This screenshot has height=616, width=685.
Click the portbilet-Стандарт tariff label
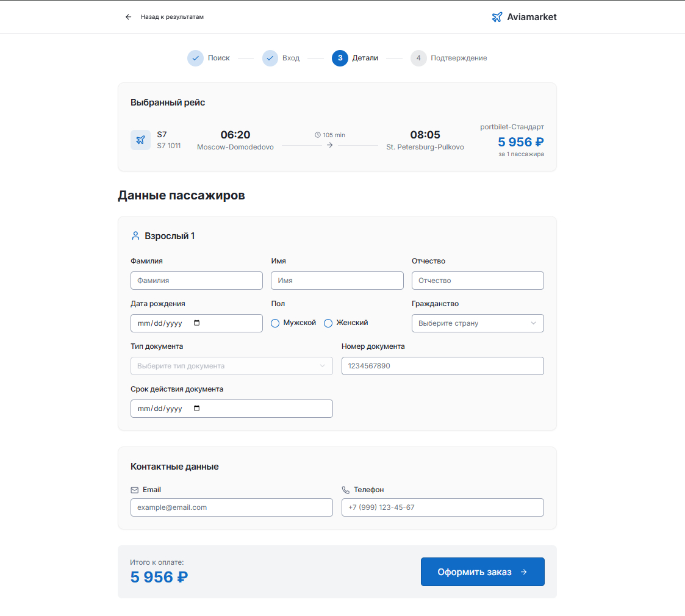pyautogui.click(x=512, y=127)
